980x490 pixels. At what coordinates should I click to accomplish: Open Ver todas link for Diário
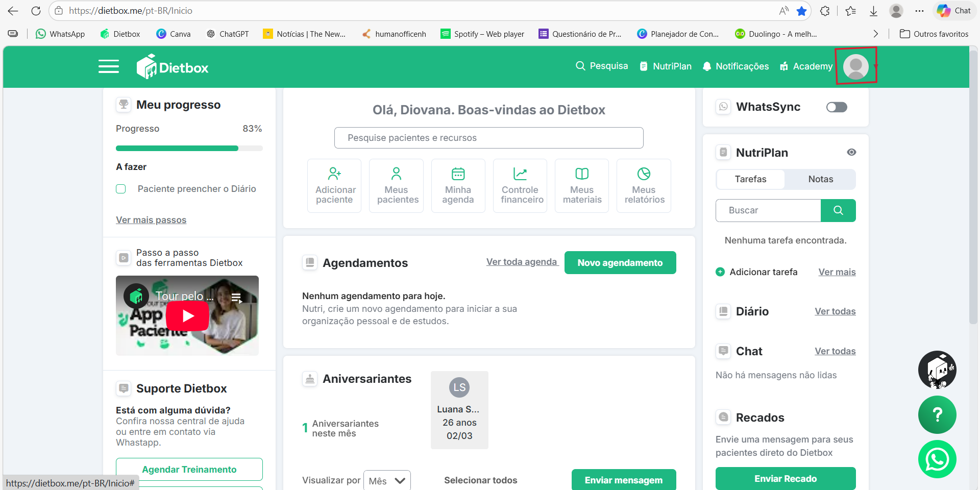click(835, 311)
